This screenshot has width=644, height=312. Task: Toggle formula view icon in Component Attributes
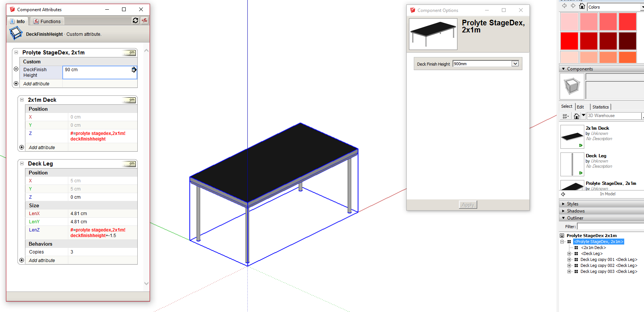point(144,21)
